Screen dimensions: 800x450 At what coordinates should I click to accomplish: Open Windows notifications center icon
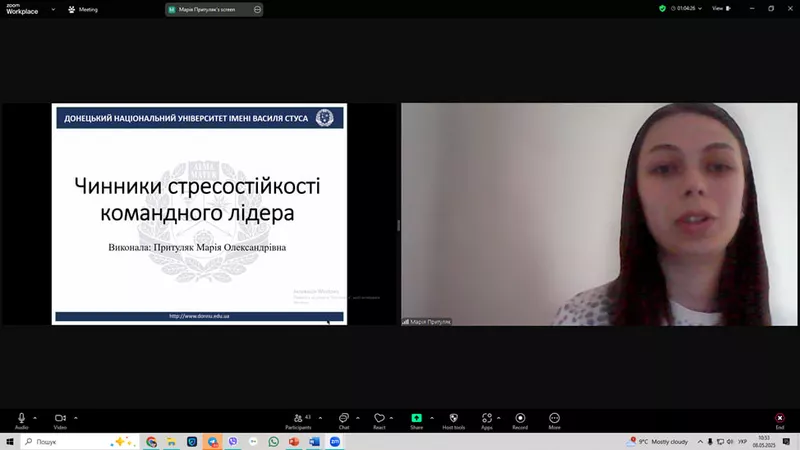point(786,442)
